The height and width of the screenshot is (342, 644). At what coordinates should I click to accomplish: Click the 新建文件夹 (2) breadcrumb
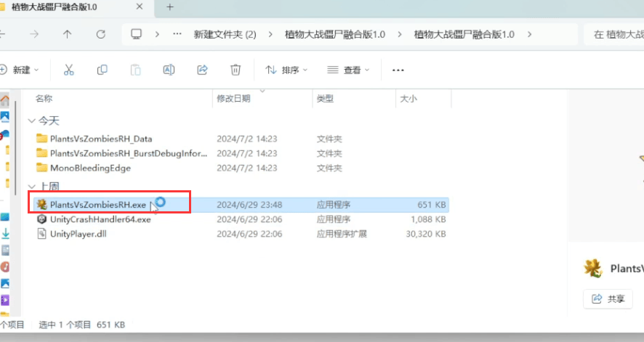point(225,34)
